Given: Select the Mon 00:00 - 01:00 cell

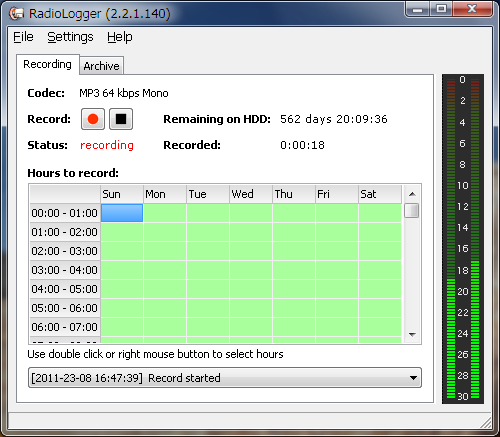Looking at the screenshot, I should point(165,213).
